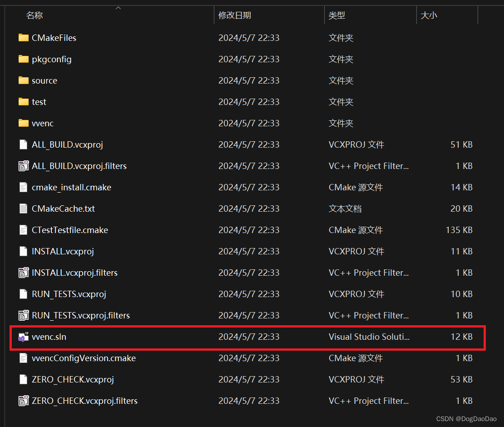The width and height of the screenshot is (504, 427).
Task: Click the file icon beside ZERO_CHECK.vcxproj
Action: (x=23, y=379)
